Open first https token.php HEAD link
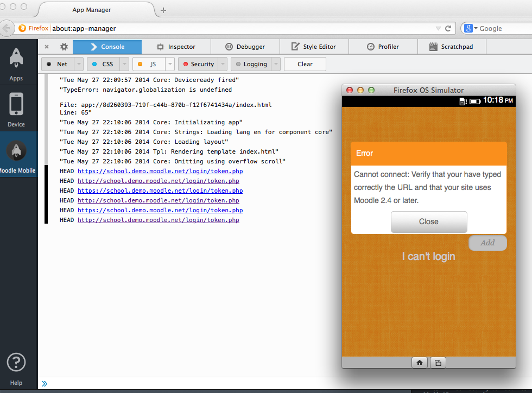Image resolution: width=532 pixels, height=393 pixels. pos(160,171)
